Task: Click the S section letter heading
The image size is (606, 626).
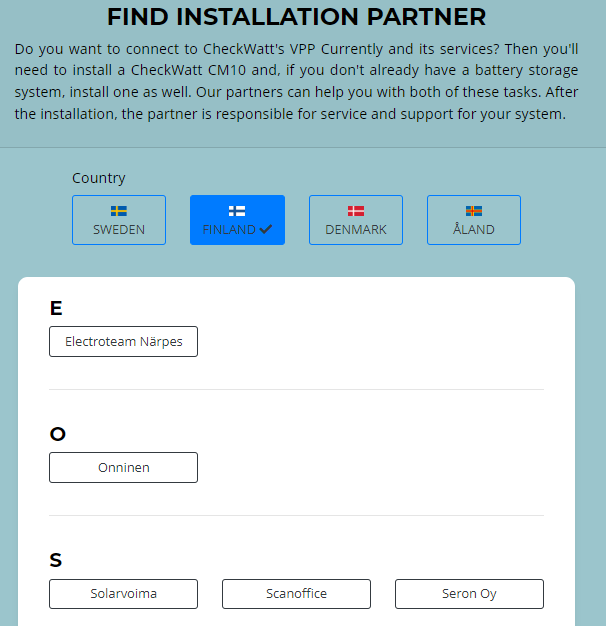Action: coord(55,560)
